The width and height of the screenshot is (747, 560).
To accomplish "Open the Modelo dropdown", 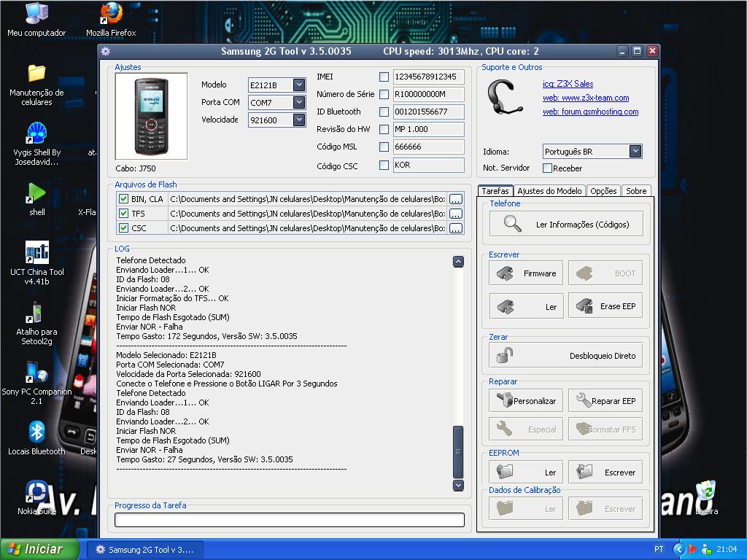I will pos(299,85).
